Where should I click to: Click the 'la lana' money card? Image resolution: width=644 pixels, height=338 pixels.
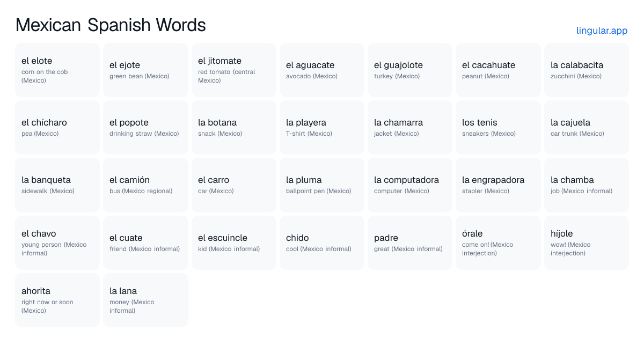coord(145,300)
